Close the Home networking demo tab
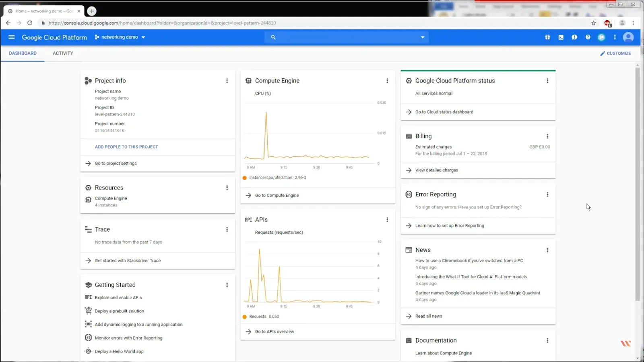 click(79, 11)
